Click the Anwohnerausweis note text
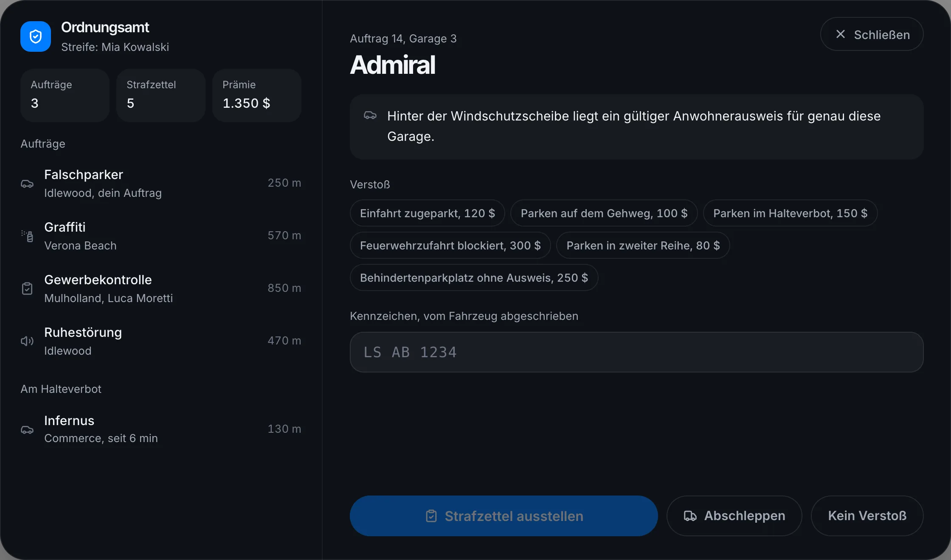The height and width of the screenshot is (560, 951). (634, 126)
